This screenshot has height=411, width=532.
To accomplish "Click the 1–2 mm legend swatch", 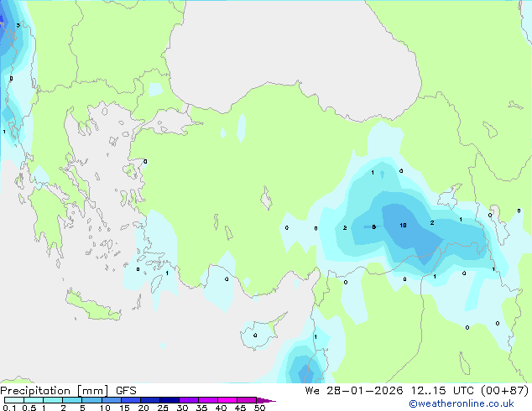I will (x=53, y=400).
